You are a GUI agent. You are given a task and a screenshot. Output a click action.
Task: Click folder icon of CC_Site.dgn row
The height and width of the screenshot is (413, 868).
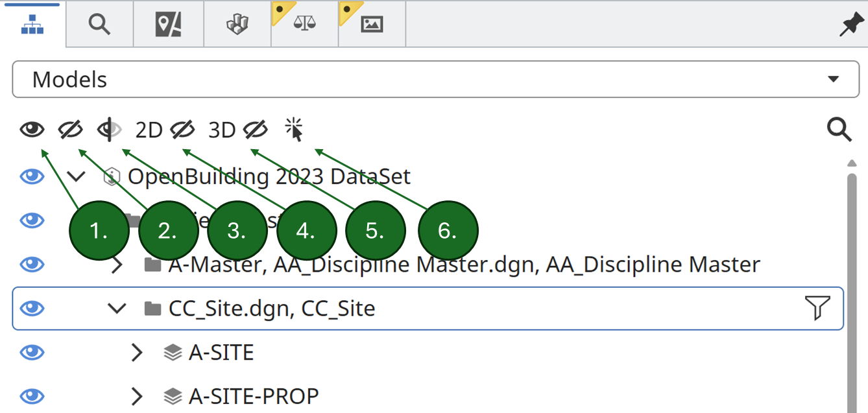point(152,309)
